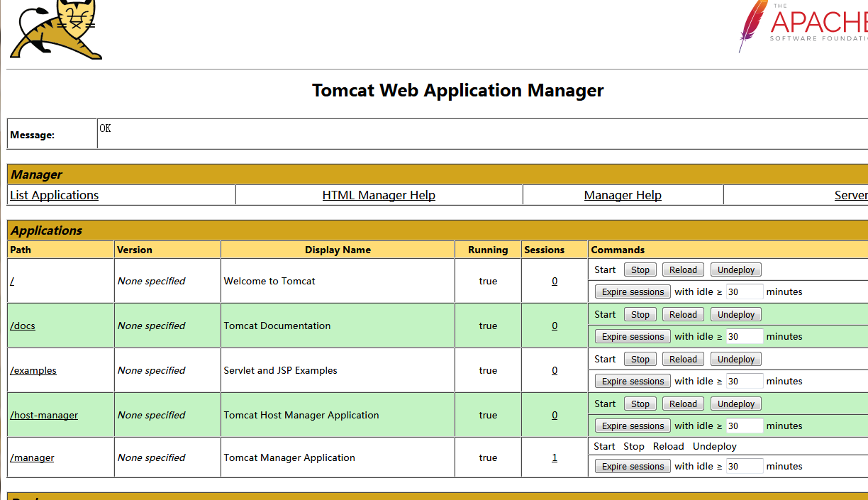The image size is (868, 500).
Task: Expire sessions for /docs
Action: coord(633,336)
